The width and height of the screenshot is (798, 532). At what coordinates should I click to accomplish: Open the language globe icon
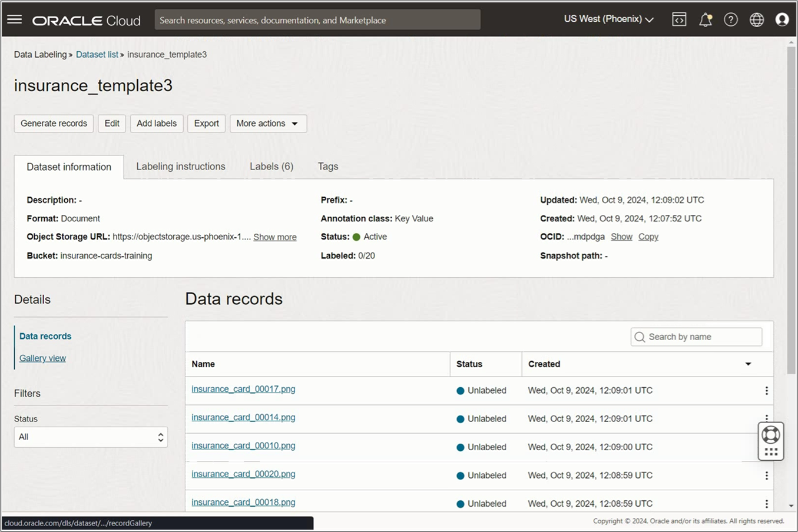click(x=757, y=20)
